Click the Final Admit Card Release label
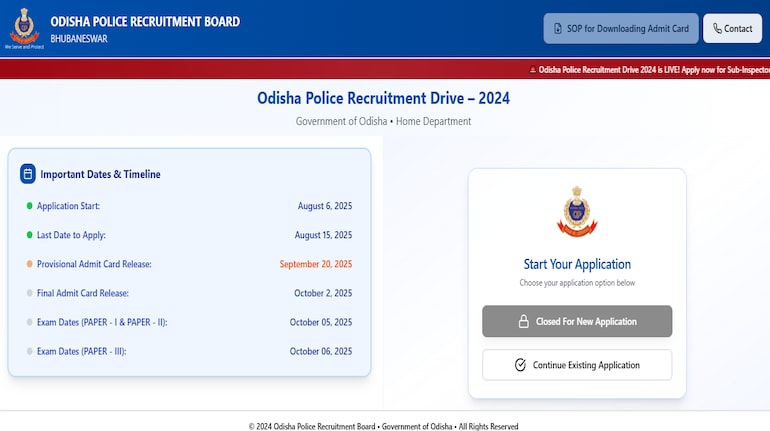770x431 pixels. tap(82, 293)
